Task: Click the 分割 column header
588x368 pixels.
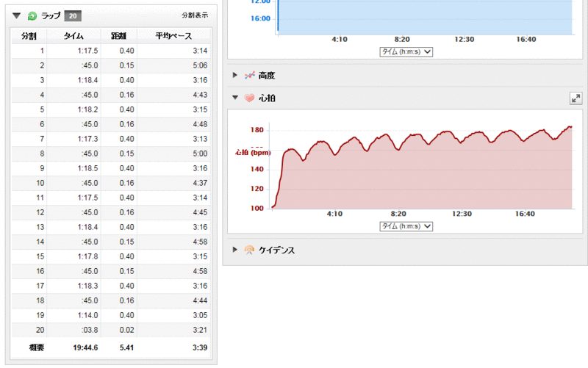Action: point(29,35)
